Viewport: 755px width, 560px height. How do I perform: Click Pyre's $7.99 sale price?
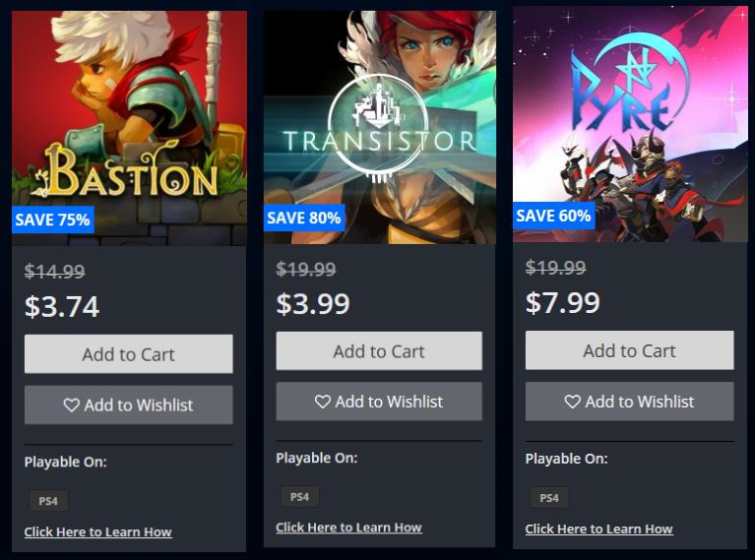click(563, 303)
